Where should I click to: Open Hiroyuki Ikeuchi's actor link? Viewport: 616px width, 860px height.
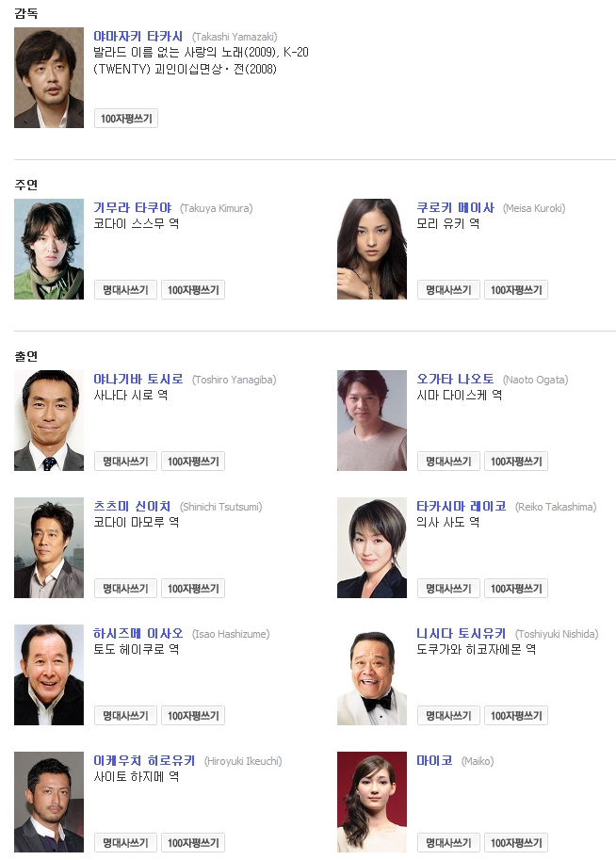pyautogui.click(x=144, y=761)
